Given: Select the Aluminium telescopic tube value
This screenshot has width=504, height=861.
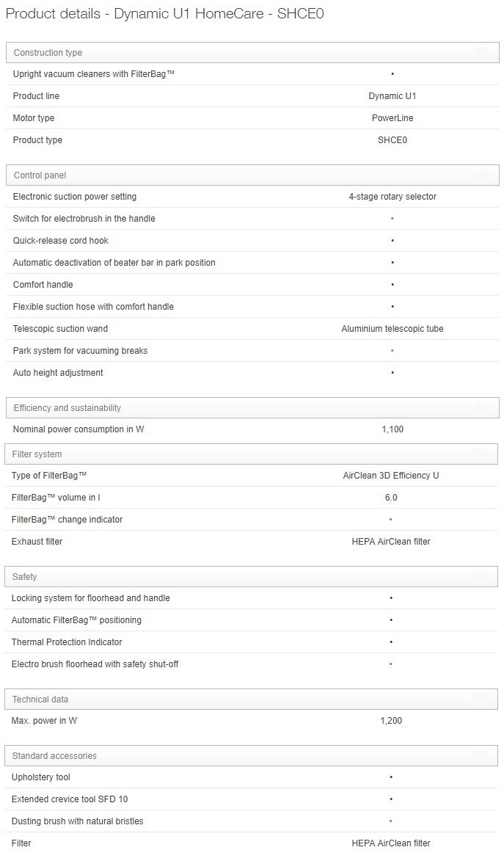Looking at the screenshot, I should tap(392, 329).
